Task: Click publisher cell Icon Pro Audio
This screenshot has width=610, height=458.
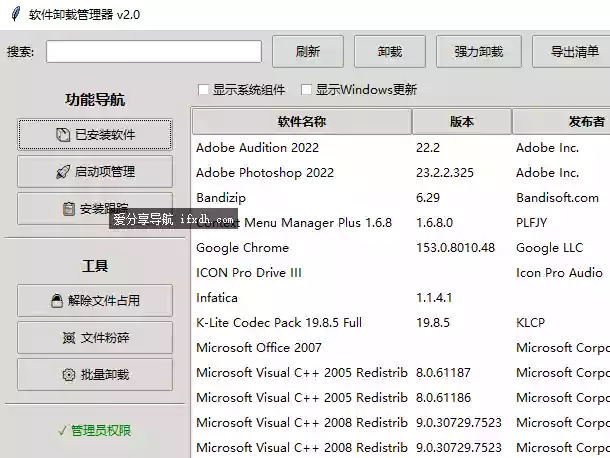Action: pyautogui.click(x=559, y=273)
